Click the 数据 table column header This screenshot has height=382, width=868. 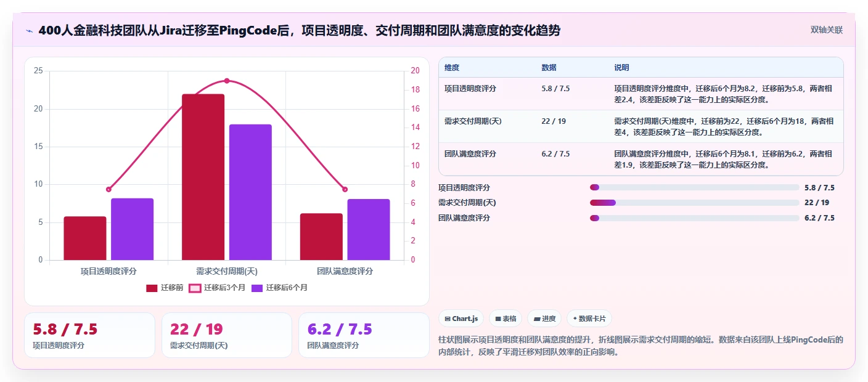(549, 67)
